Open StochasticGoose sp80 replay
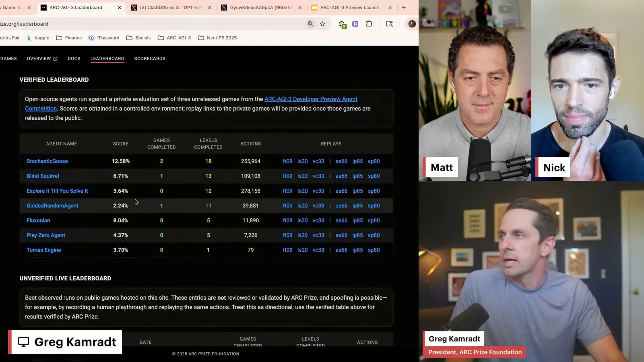This screenshot has height=362, width=644. click(x=374, y=161)
